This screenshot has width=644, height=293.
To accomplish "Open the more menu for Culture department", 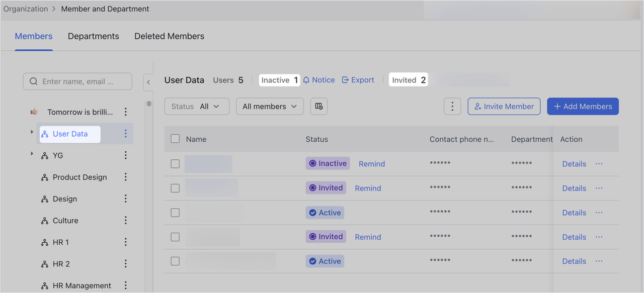I will pyautogui.click(x=126, y=220).
